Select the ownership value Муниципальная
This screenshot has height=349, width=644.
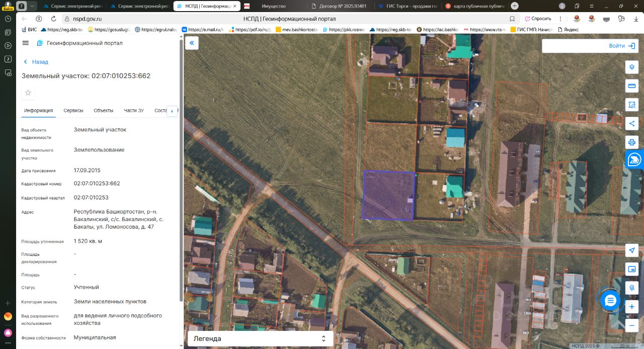pos(95,337)
